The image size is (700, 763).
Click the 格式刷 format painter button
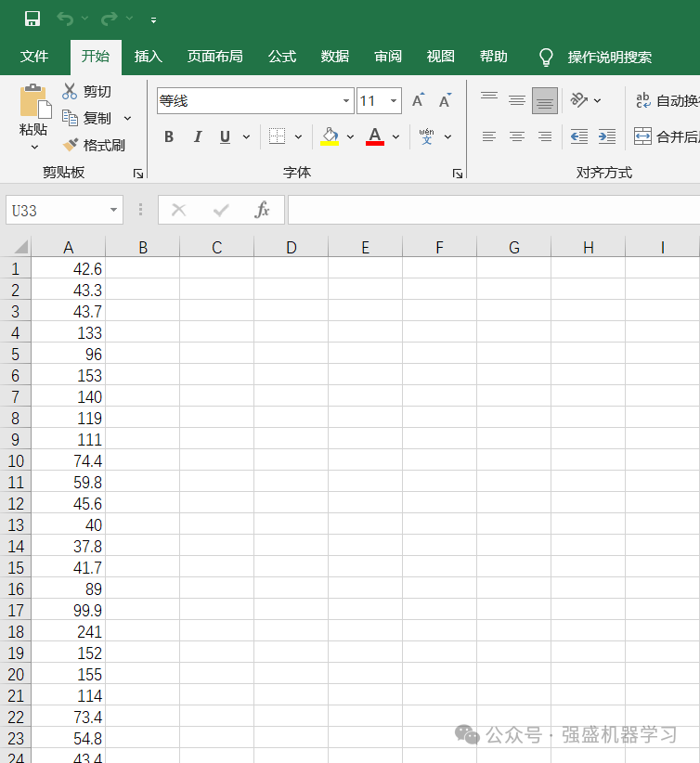94,145
